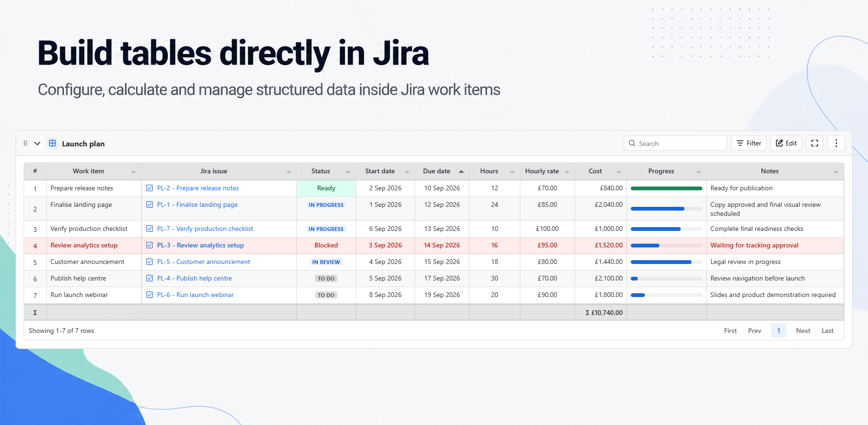
Task: Select page 1 in pagination
Action: click(779, 331)
